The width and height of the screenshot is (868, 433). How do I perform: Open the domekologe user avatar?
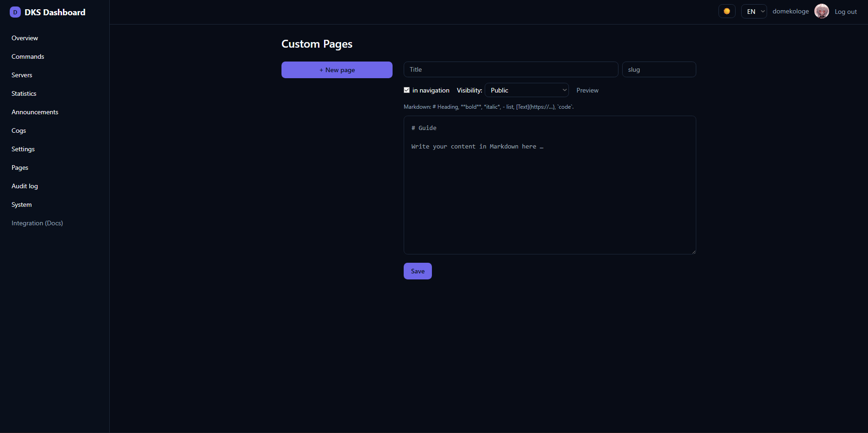tap(822, 12)
